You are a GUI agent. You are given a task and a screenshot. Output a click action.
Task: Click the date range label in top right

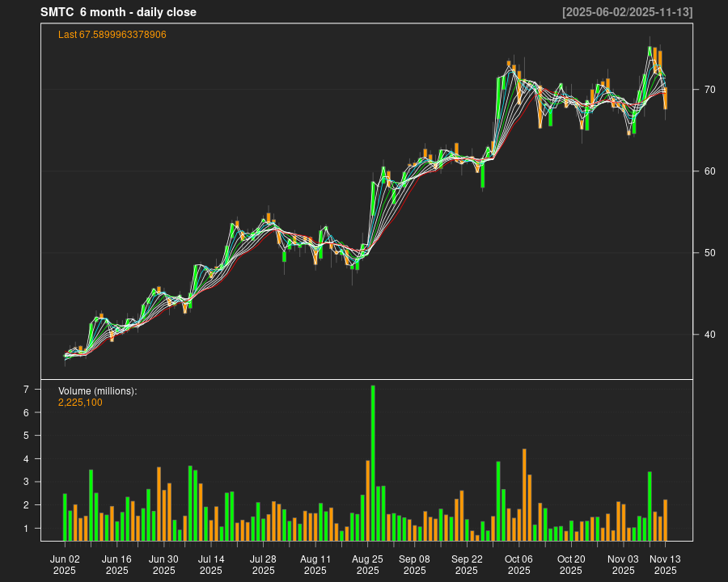click(x=627, y=12)
